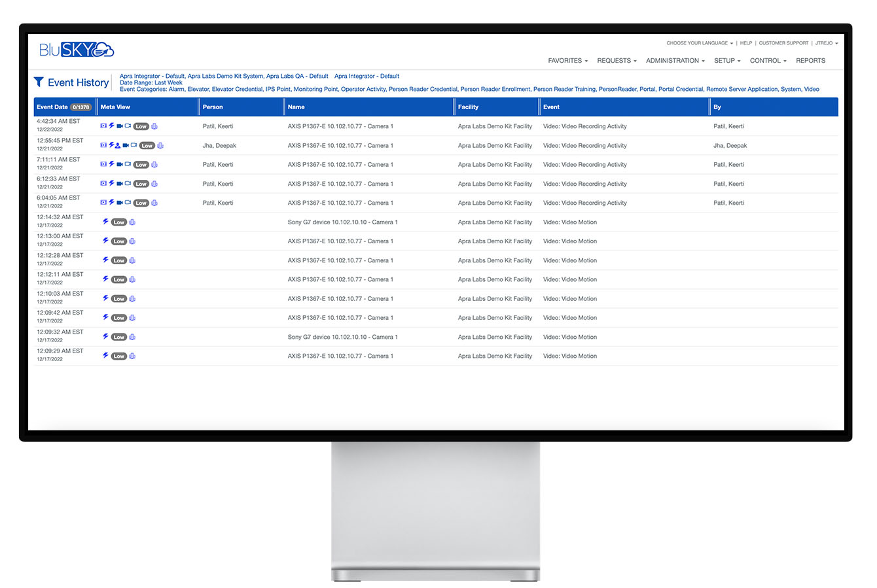
Task: Click the filter funnel icon beside Event History
Action: [x=39, y=82]
